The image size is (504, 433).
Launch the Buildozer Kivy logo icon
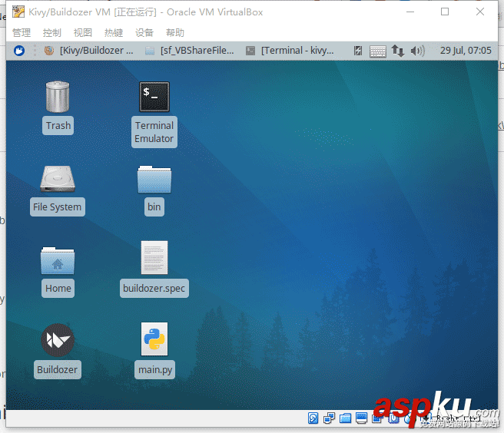coord(58,340)
